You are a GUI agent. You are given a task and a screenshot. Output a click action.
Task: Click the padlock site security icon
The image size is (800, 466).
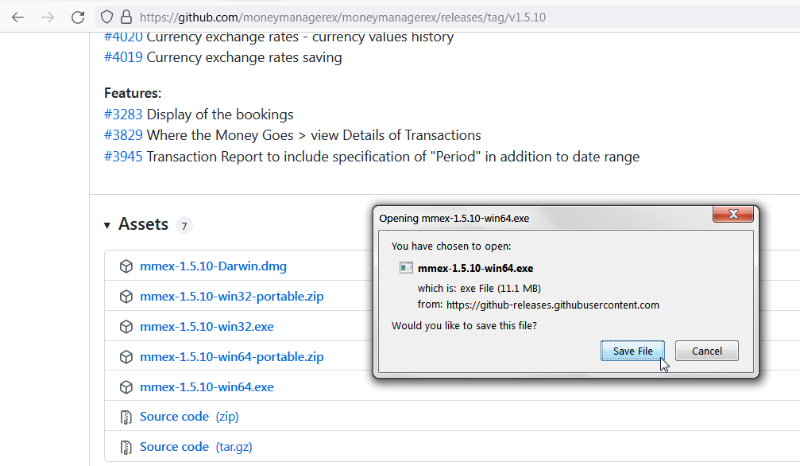(126, 17)
